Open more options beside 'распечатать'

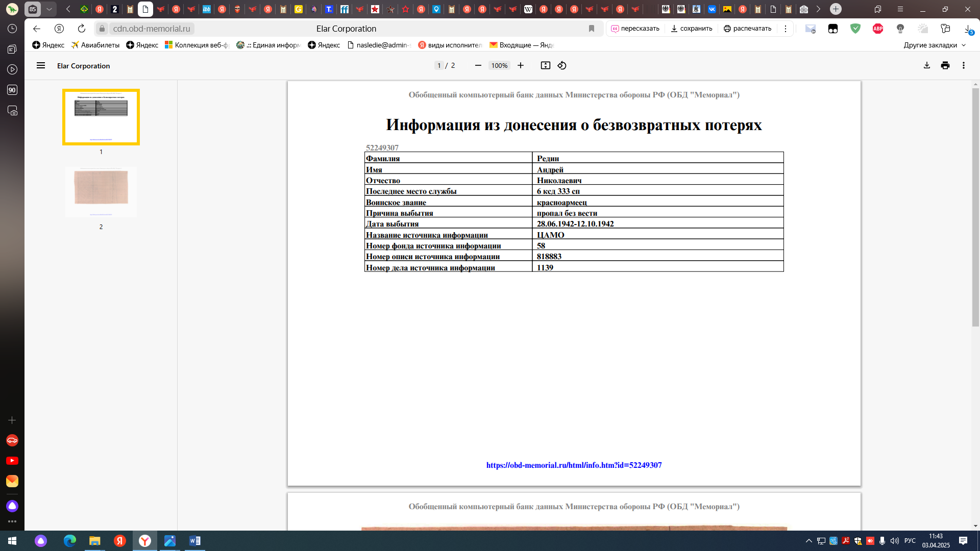tap(786, 29)
